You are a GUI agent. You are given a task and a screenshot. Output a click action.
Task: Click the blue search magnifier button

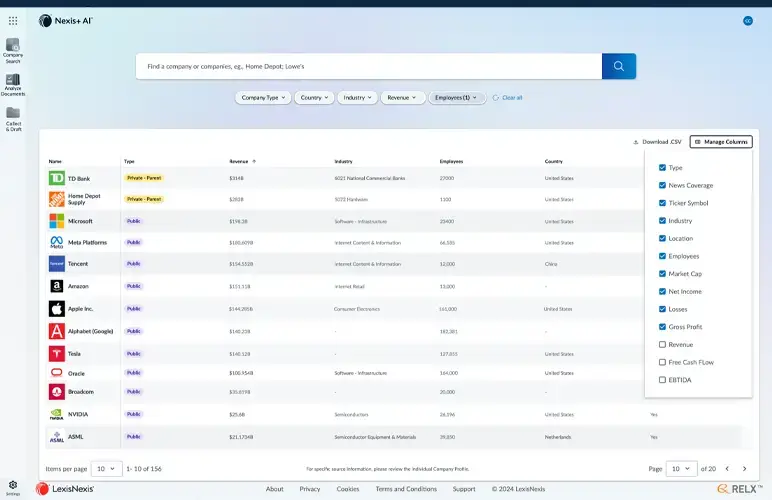(x=618, y=66)
